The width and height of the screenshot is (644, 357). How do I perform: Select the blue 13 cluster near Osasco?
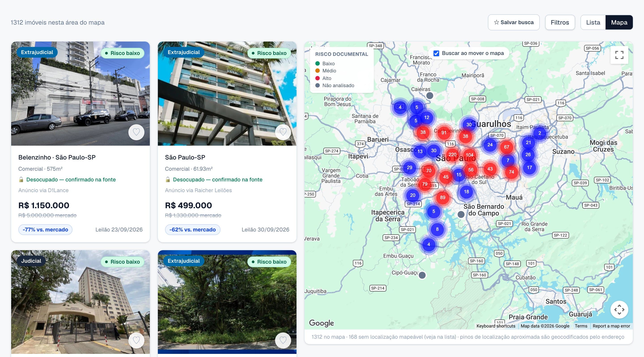[x=420, y=151]
